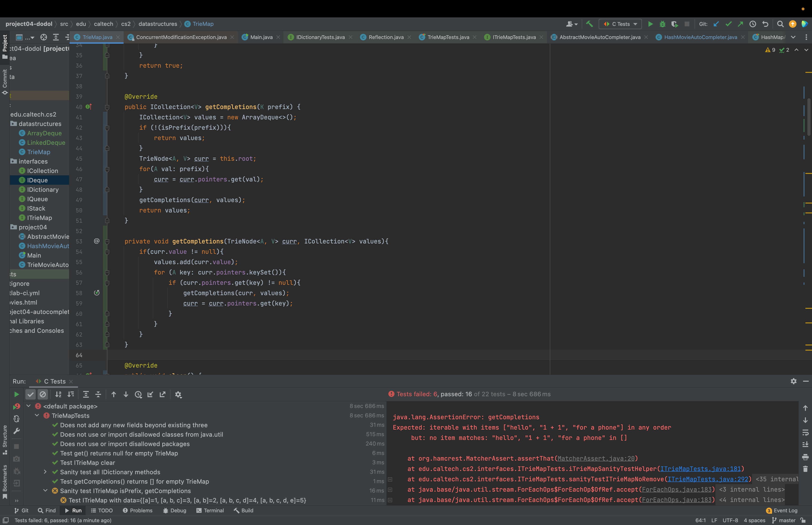This screenshot has width=812, height=525.
Task: Toggle Show Passed tests checkmark button
Action: point(31,394)
